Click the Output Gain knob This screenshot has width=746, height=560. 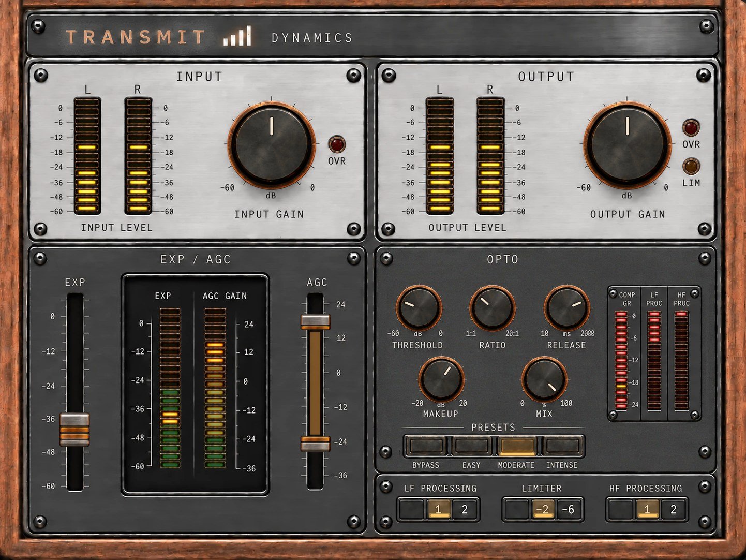(x=628, y=144)
